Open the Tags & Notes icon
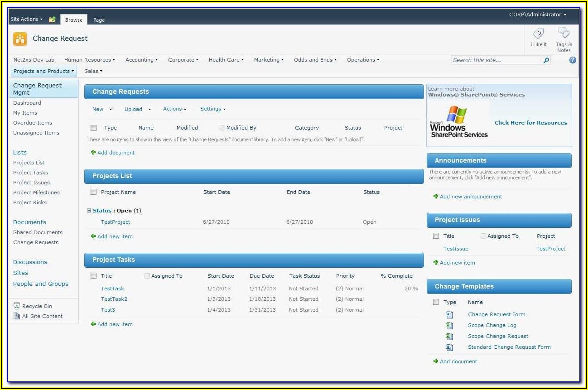This screenshot has width=588, height=390. tap(564, 34)
